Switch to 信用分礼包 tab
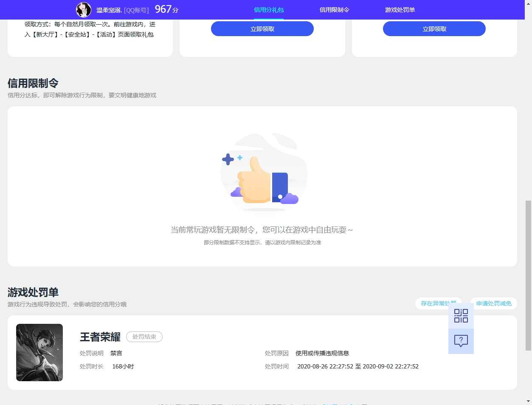The image size is (532, 405). click(x=269, y=10)
